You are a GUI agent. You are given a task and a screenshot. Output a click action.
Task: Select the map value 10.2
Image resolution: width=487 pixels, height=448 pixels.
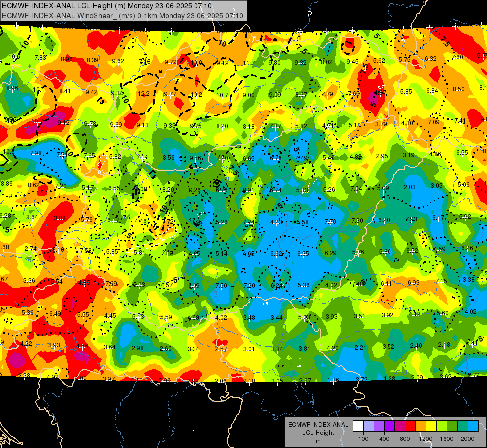[x=196, y=94]
